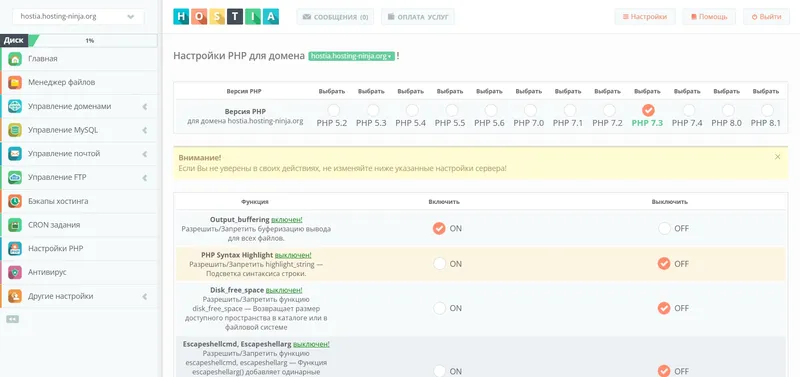Expand Управление FTP submenu arrow

[145, 178]
